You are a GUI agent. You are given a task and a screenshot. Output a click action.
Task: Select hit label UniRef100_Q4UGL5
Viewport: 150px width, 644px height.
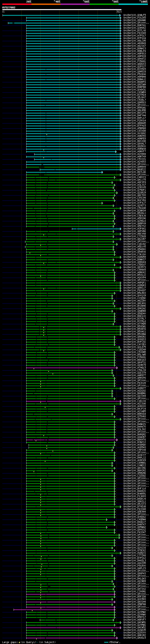[x=135, y=638]
